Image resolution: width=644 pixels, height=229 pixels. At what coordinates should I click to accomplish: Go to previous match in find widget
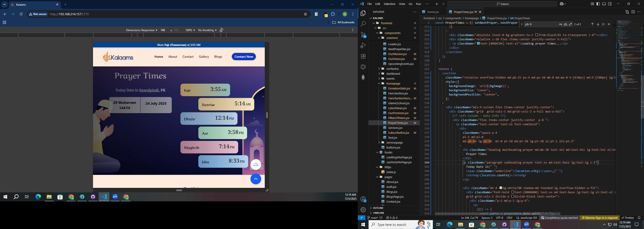tap(592, 24)
